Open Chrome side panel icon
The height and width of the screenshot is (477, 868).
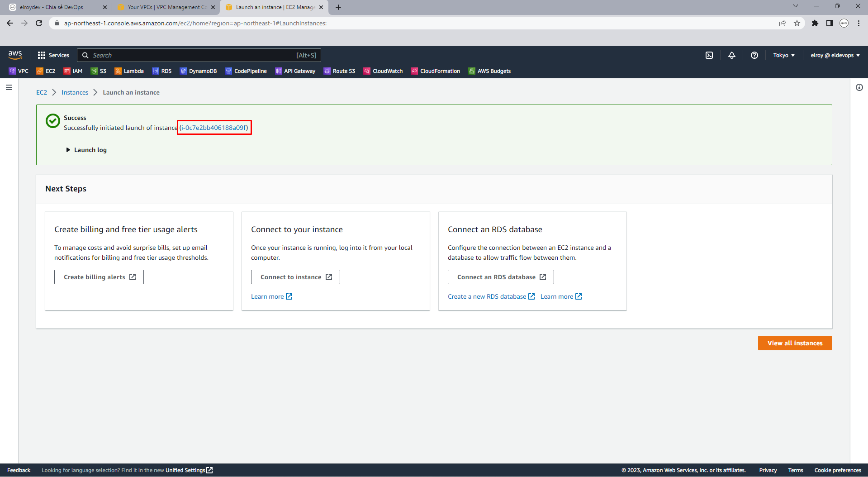[830, 23]
